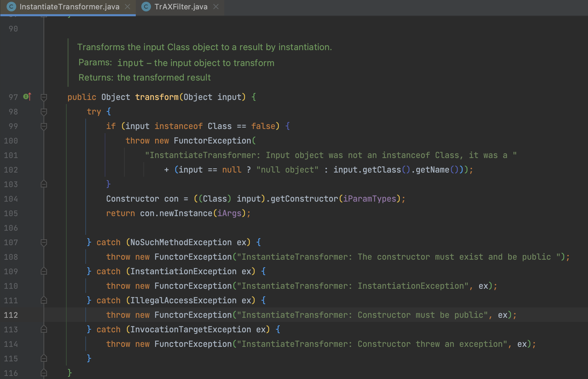Fold the method end marker at line 116
The height and width of the screenshot is (379, 588).
tap(44, 373)
